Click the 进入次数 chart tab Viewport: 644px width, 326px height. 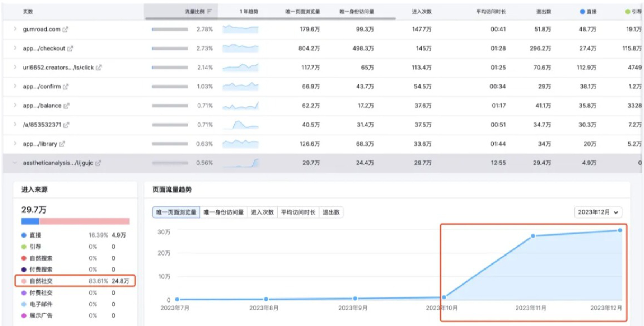click(262, 212)
